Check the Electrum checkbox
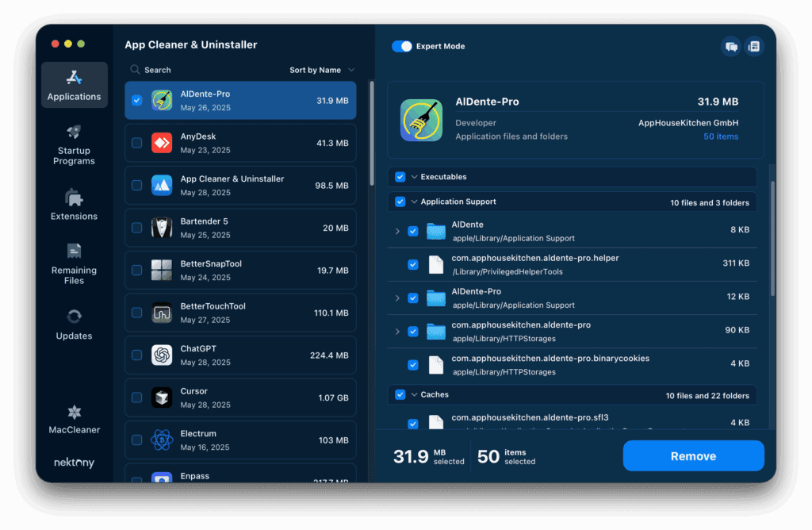This screenshot has height=530, width=812. 136,440
